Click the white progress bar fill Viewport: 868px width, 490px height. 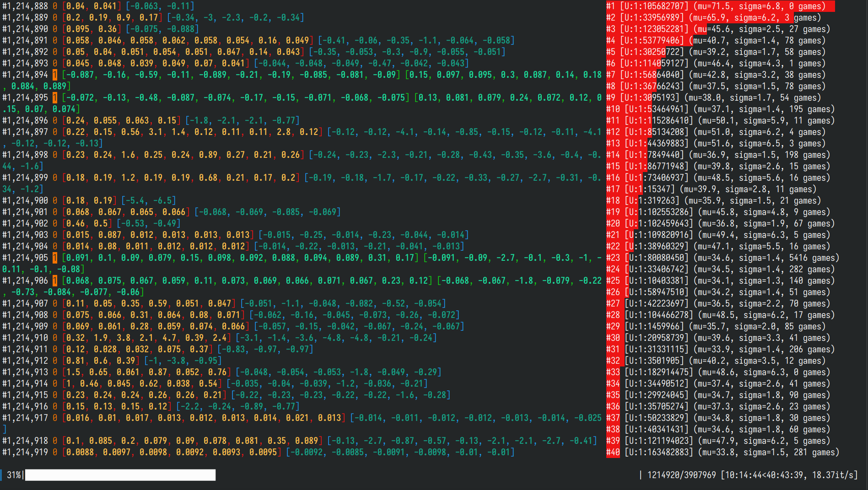coord(120,475)
